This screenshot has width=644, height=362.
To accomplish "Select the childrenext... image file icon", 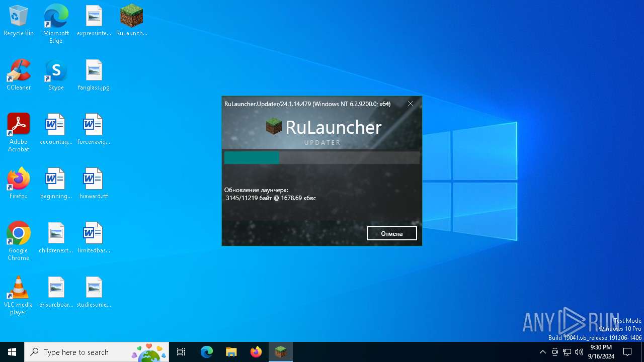I will click(x=56, y=238).
